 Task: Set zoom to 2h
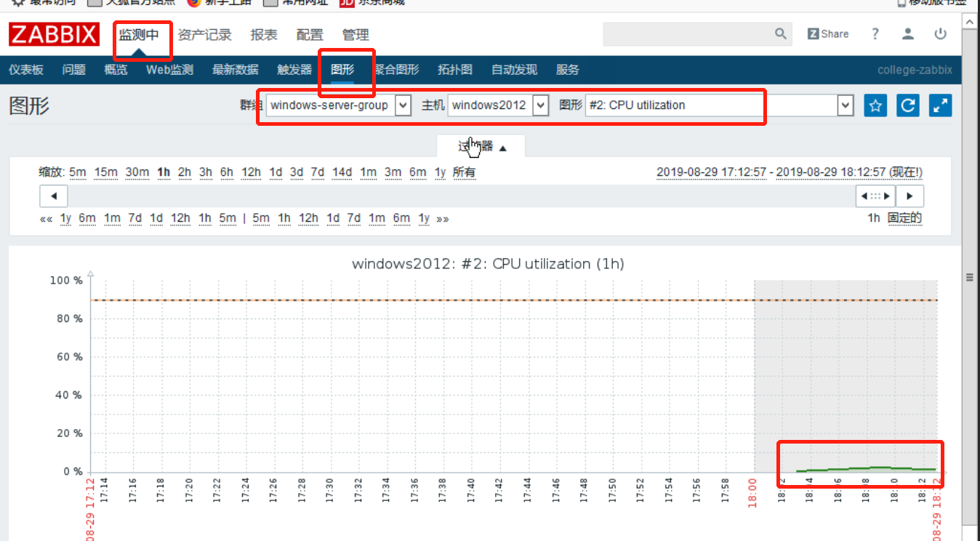tap(185, 172)
